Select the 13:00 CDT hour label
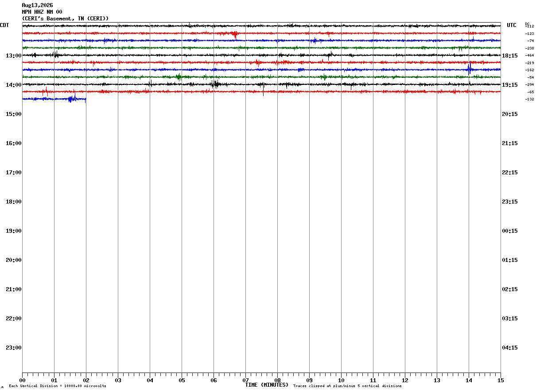Image resolution: width=536 pixels, height=392 pixels. click(x=14, y=56)
